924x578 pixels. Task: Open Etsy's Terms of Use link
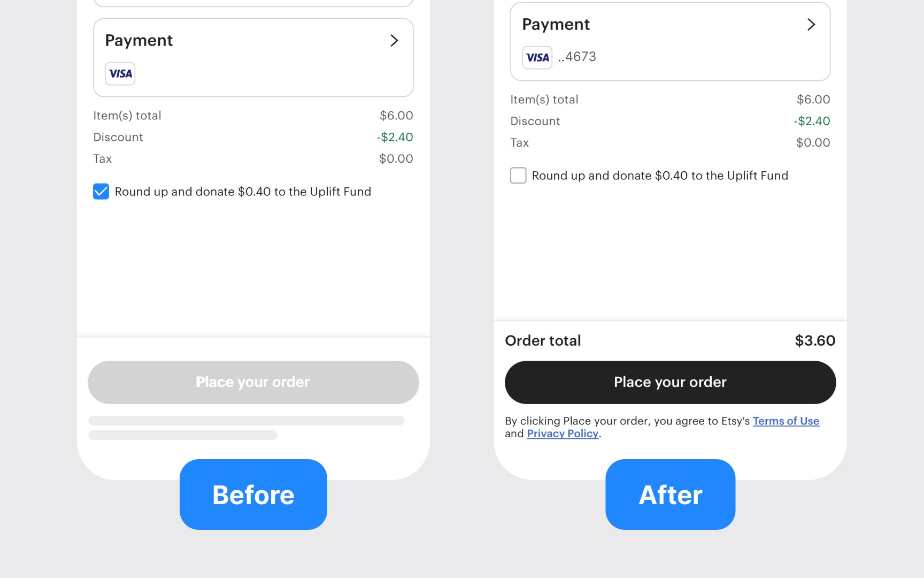click(x=786, y=421)
